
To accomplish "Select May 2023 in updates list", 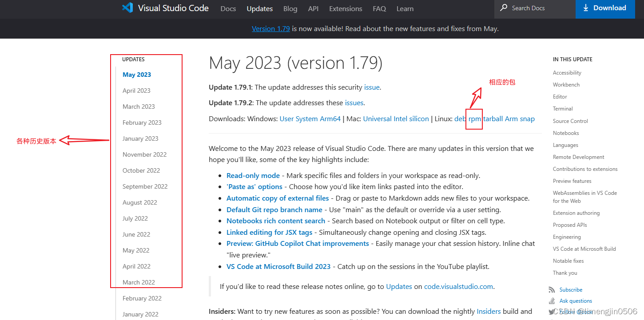I will 137,75.
